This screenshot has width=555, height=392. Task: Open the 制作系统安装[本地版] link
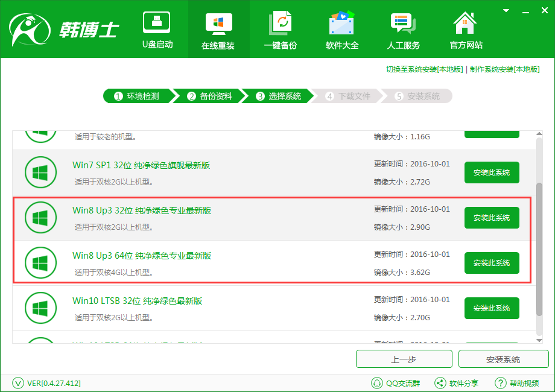pos(504,69)
